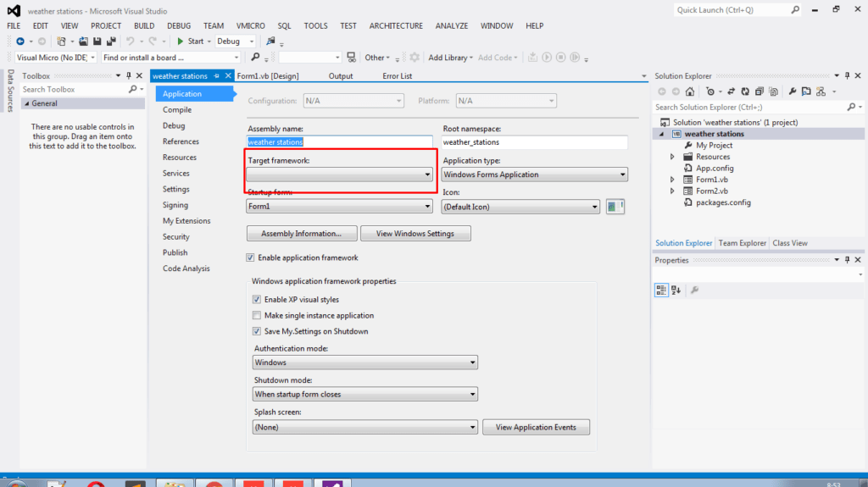Open the VMICRO menu
The height and width of the screenshot is (487, 868).
251,26
